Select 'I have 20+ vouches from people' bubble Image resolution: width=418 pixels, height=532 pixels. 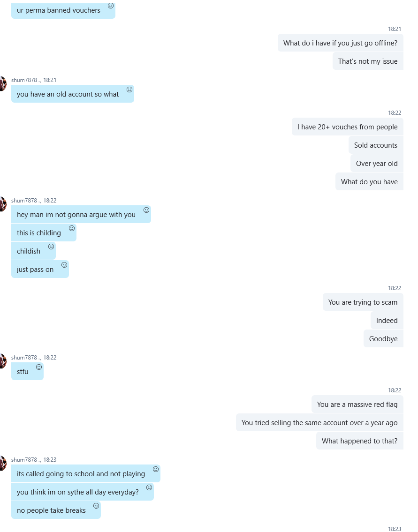tap(347, 127)
